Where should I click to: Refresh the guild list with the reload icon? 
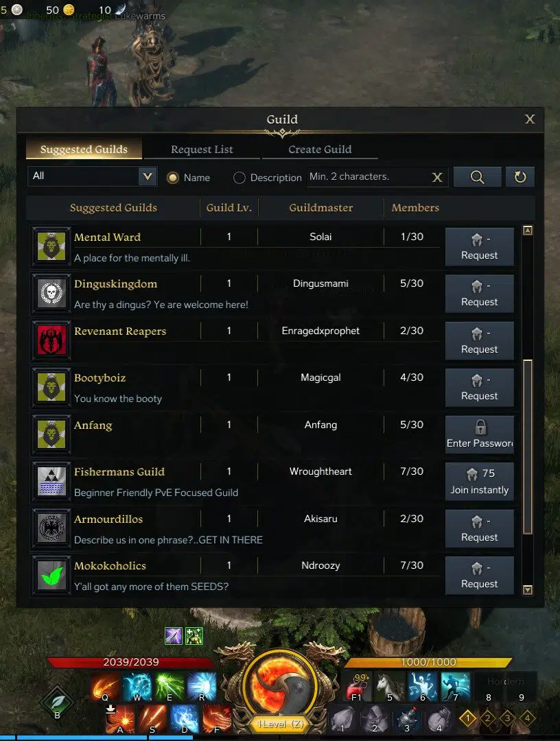coord(520,177)
